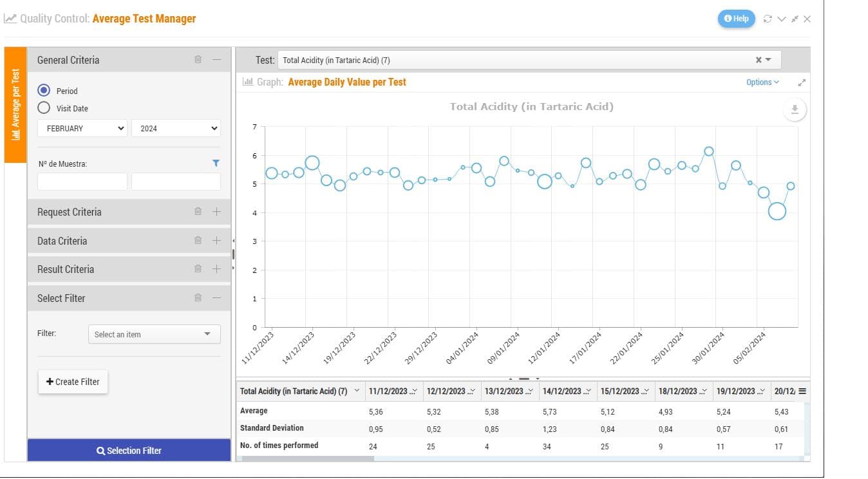Shrink the window with the compress arrows icon

(795, 19)
